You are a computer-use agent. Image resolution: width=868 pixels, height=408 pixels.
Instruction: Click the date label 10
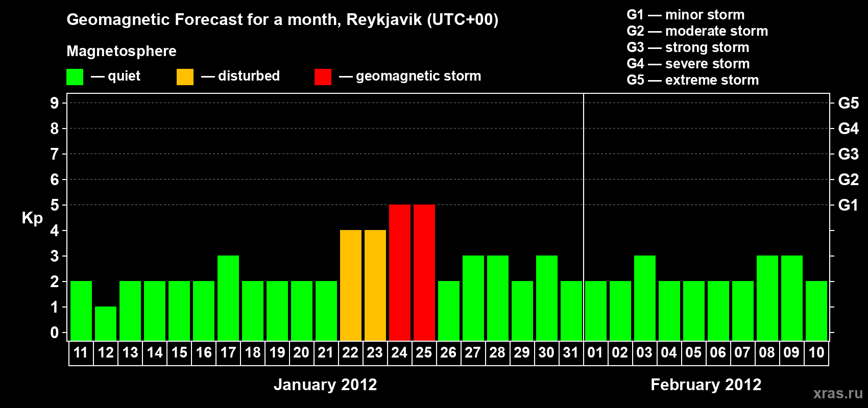pos(816,352)
